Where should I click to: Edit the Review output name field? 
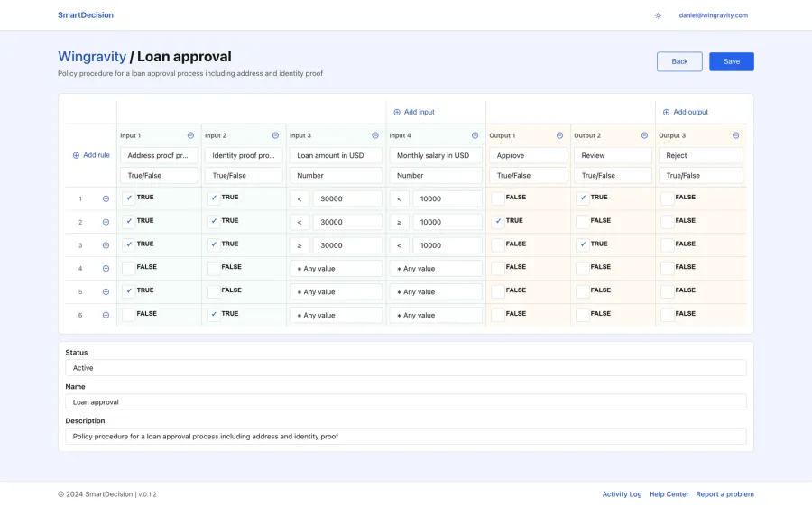[x=613, y=155]
